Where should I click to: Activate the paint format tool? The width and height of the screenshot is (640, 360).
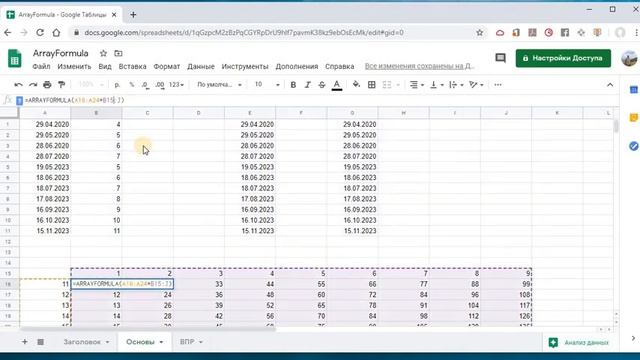coord(62,85)
